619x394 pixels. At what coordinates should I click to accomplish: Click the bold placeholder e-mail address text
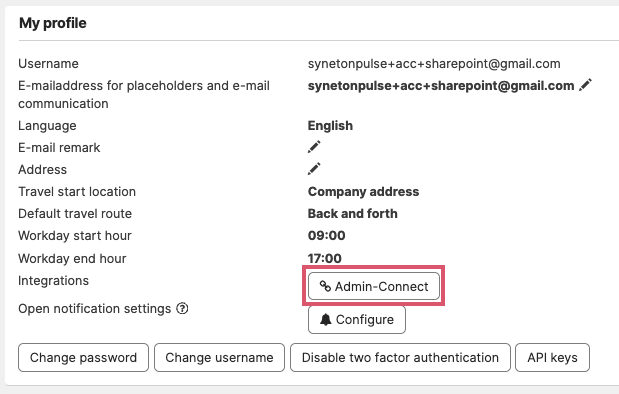(441, 86)
